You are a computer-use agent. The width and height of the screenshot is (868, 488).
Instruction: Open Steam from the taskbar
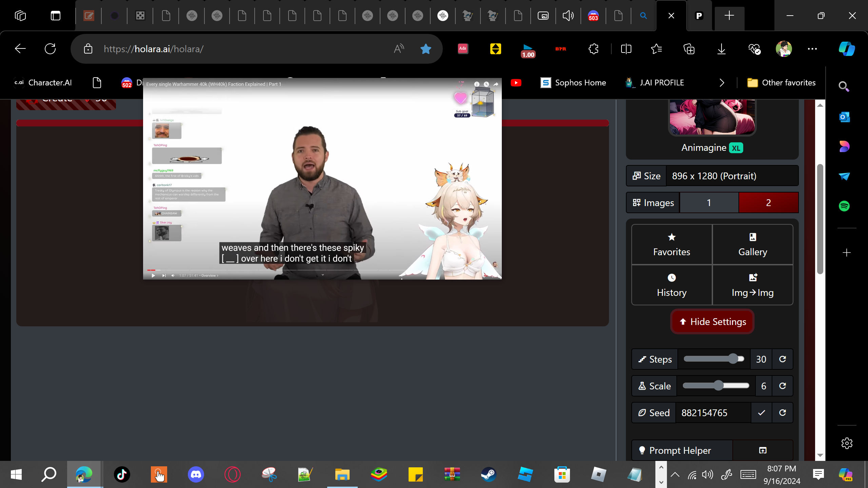(489, 474)
